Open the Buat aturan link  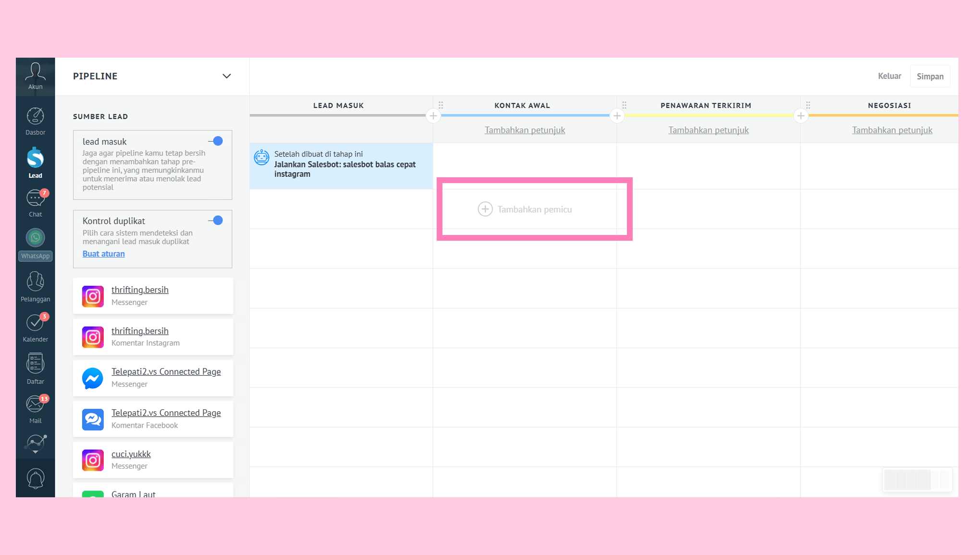103,254
